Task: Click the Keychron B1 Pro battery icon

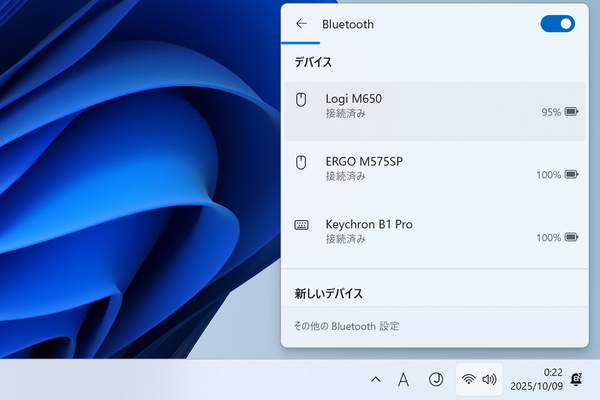Action: (x=571, y=237)
